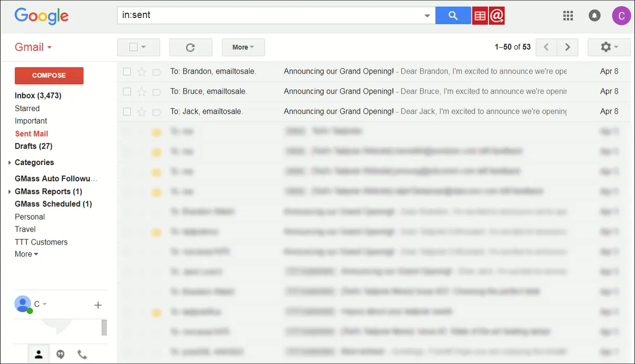Click the refresh button
Image resolution: width=635 pixels, height=364 pixels.
pyautogui.click(x=190, y=47)
